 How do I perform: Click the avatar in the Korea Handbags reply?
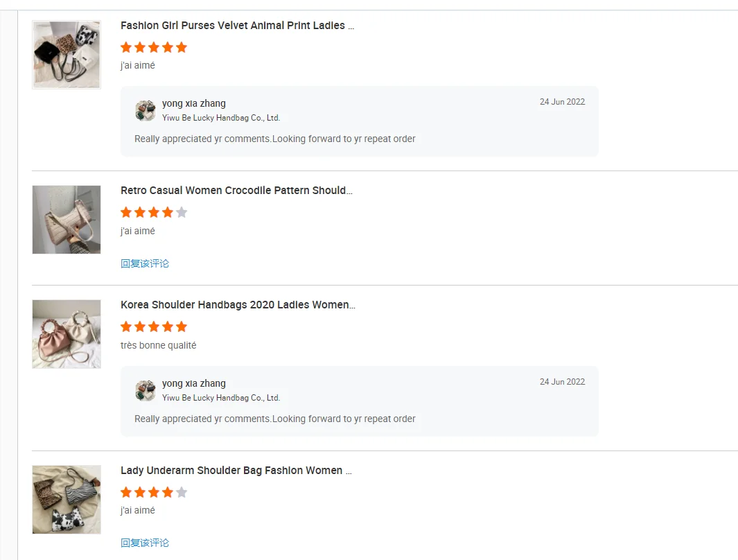point(146,391)
